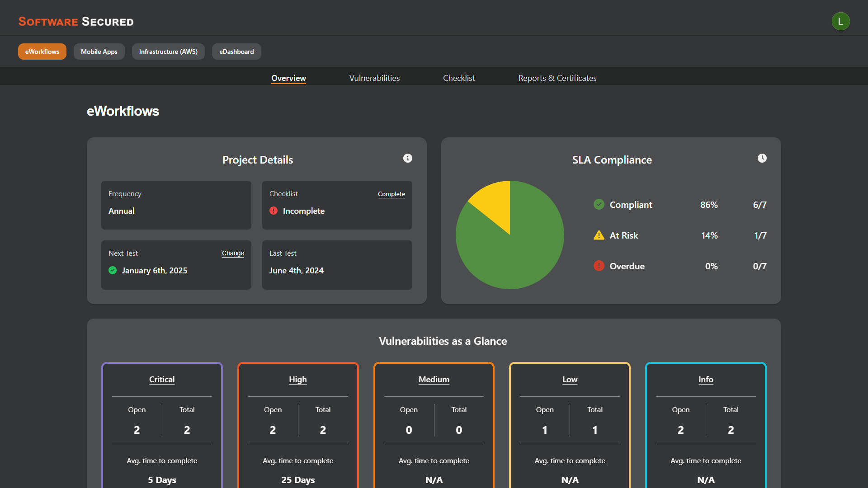Click the Complete checklist link
The height and width of the screenshot is (488, 868).
[391, 194]
